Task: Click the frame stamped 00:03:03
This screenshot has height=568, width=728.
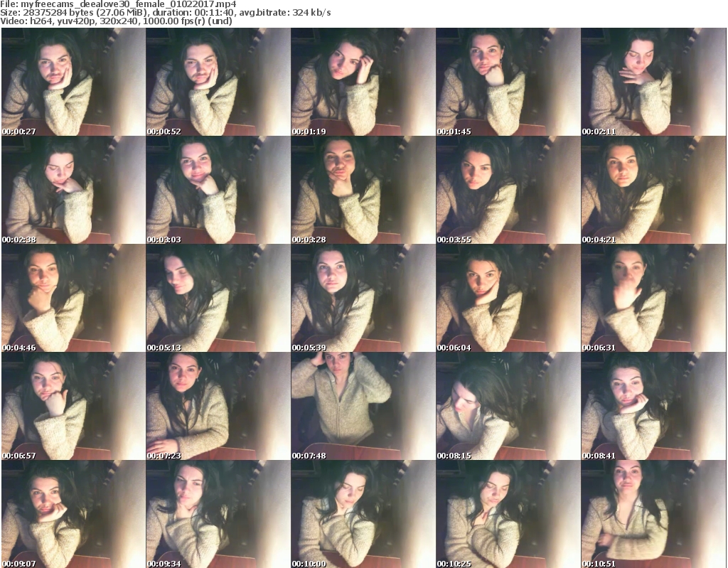Action: (x=218, y=190)
